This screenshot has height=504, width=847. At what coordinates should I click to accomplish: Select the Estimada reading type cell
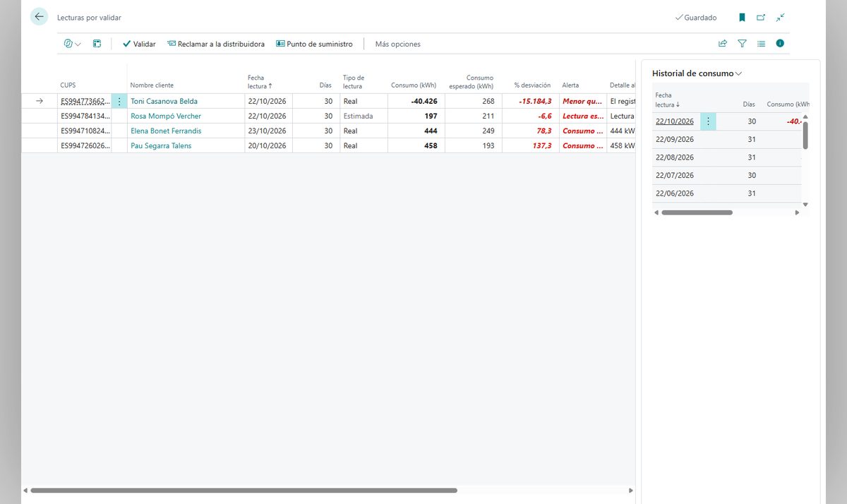coord(364,116)
